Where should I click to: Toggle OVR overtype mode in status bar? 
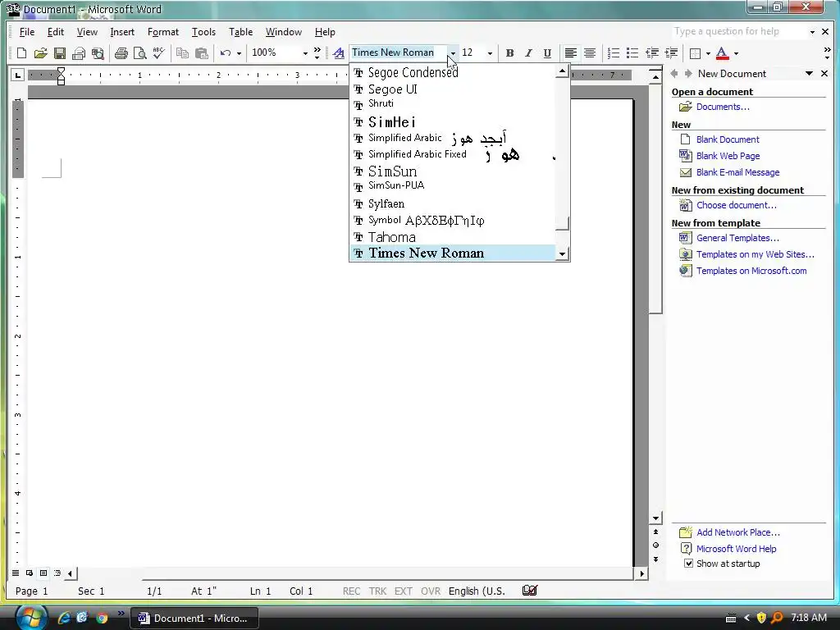[430, 591]
